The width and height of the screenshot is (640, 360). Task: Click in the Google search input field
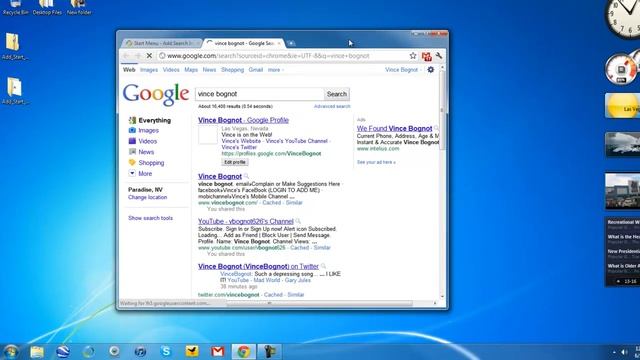[x=260, y=94]
